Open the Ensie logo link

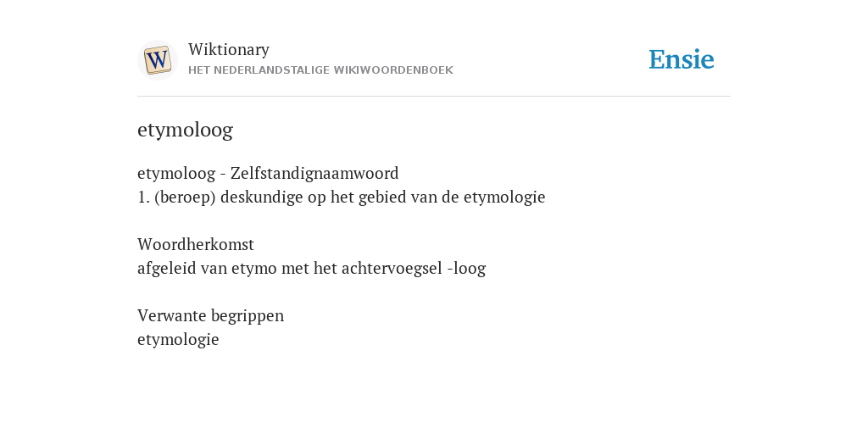[682, 59]
